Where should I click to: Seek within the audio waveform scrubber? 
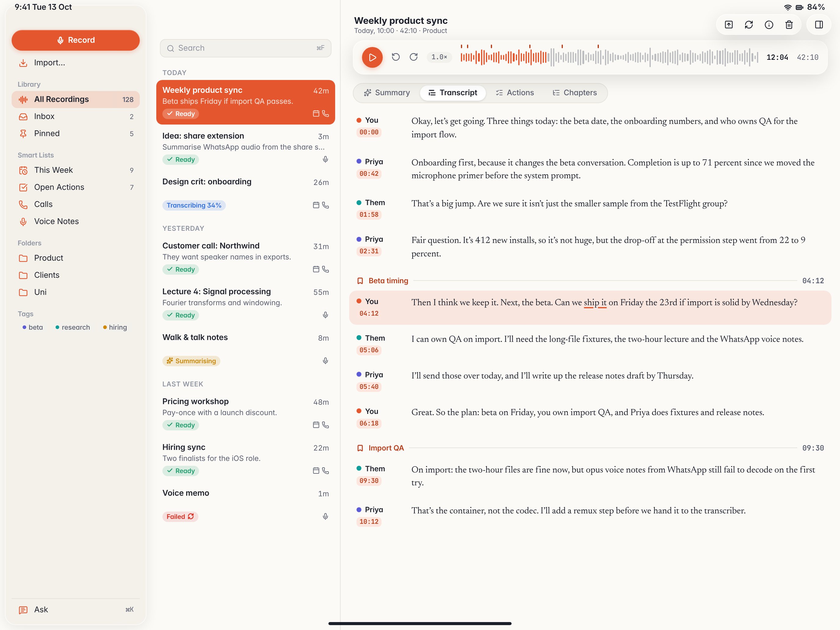tap(609, 57)
